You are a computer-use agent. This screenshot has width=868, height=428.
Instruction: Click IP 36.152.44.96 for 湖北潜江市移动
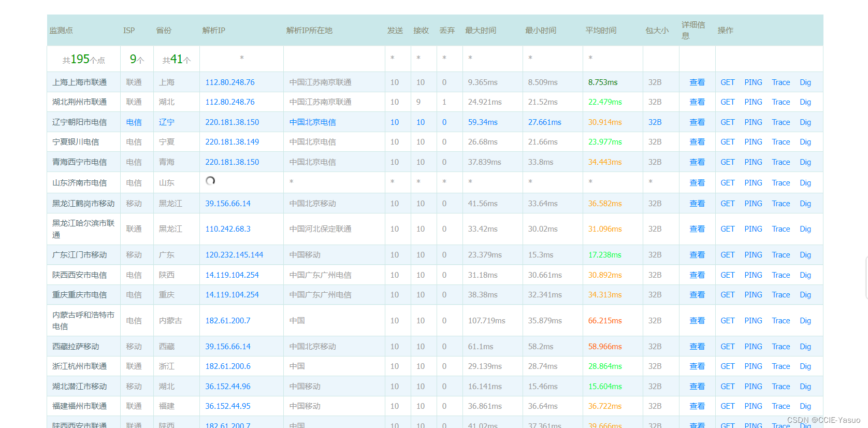pos(228,387)
